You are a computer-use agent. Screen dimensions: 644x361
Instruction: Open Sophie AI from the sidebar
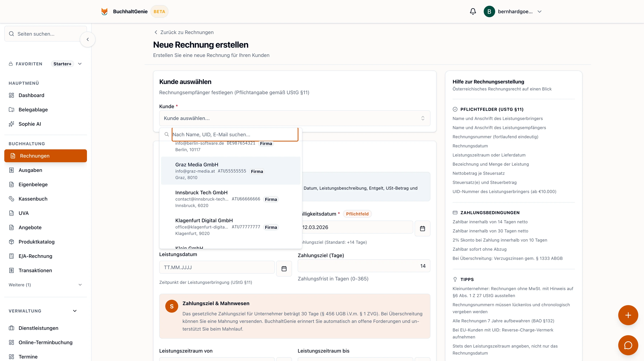click(30, 124)
